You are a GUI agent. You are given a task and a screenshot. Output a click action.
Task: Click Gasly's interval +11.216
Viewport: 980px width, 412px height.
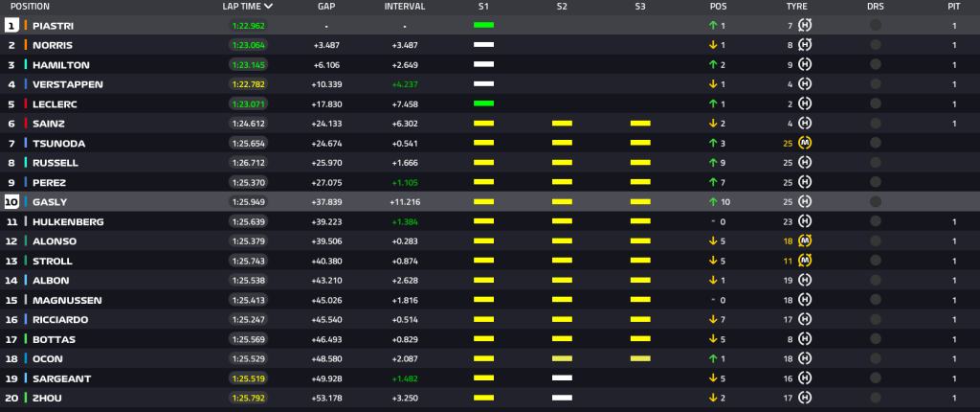[405, 202]
